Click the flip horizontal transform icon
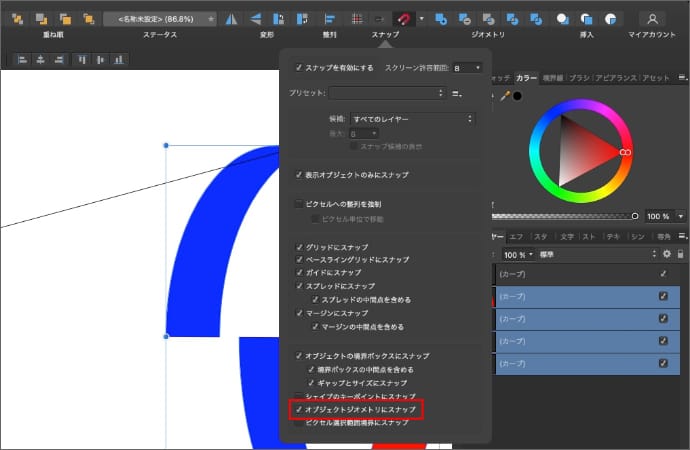 coord(231,19)
